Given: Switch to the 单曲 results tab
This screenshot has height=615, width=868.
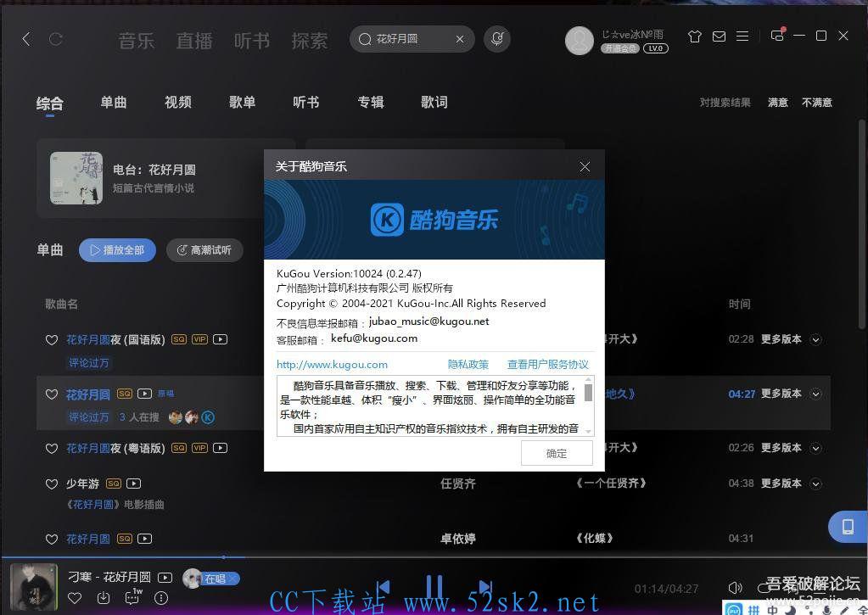Looking at the screenshot, I should click(x=114, y=102).
